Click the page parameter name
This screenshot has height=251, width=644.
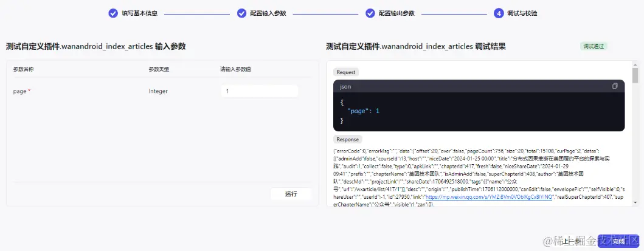pos(19,91)
